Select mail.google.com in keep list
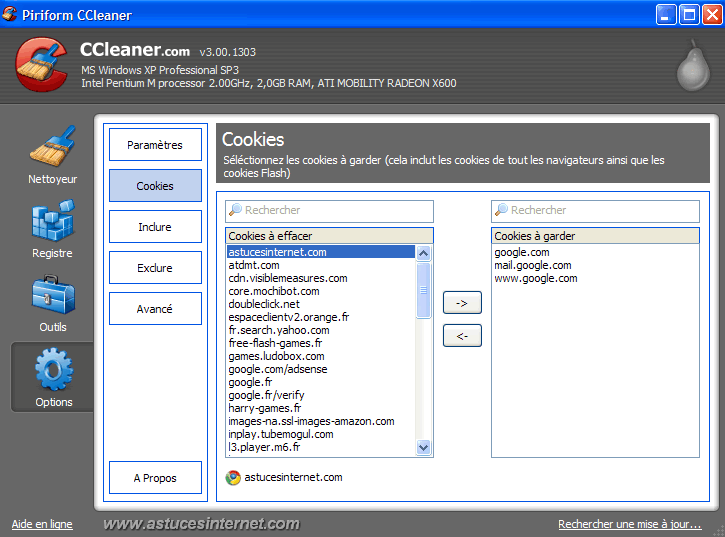 pyautogui.click(x=595, y=265)
